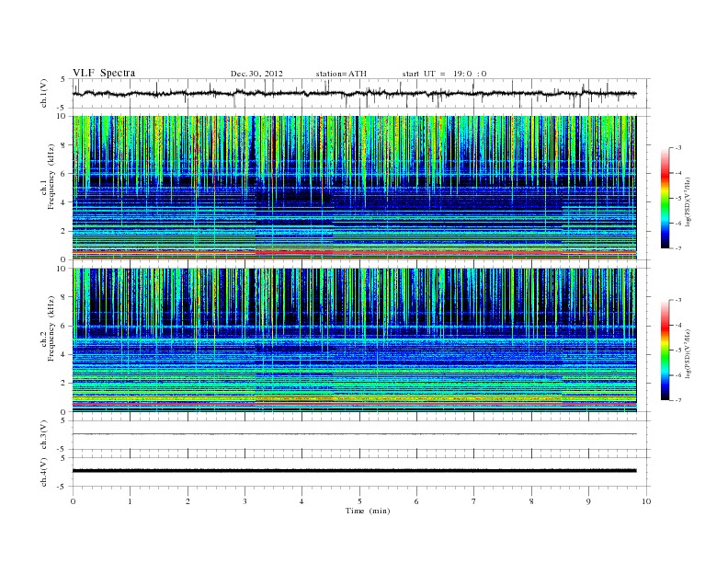Click the "ch.1(V)" axis label

[44, 93]
